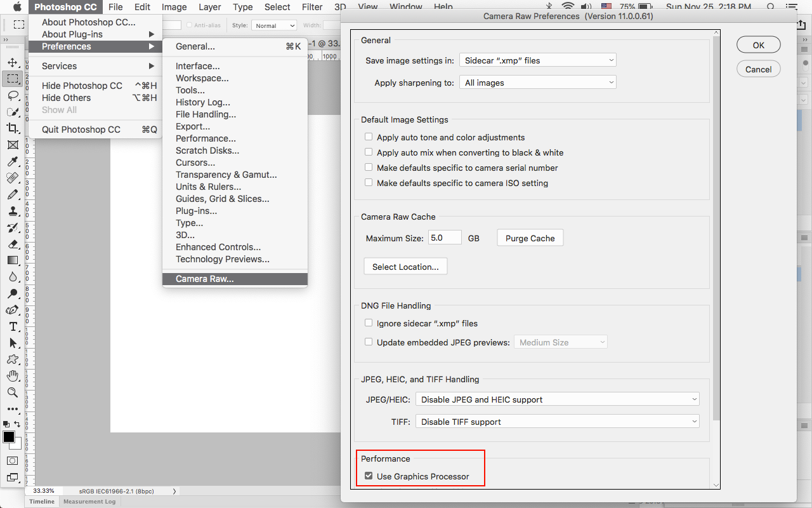Check Make defaults specific to camera ISO setting
Image resolution: width=812 pixels, height=508 pixels.
369,183
